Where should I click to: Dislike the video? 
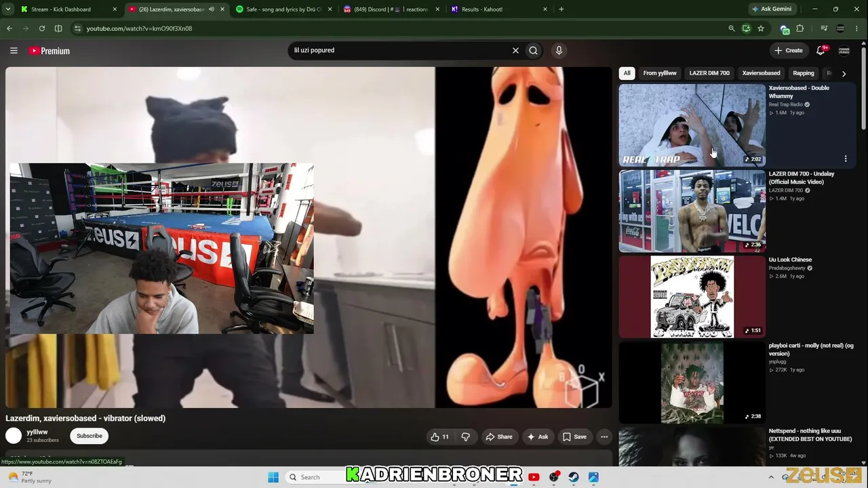465,437
